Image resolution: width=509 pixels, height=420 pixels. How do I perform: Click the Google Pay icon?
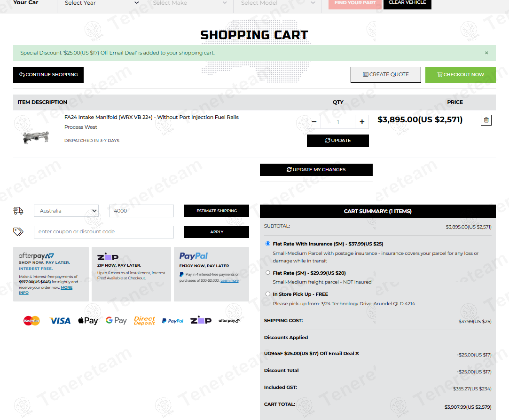[116, 320]
